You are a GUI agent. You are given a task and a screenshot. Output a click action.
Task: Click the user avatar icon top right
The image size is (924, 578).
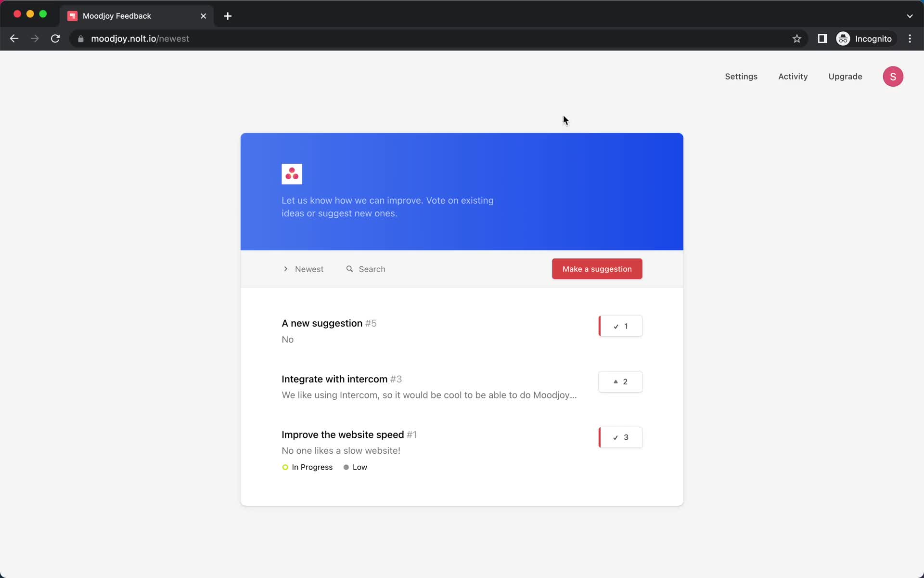tap(893, 76)
